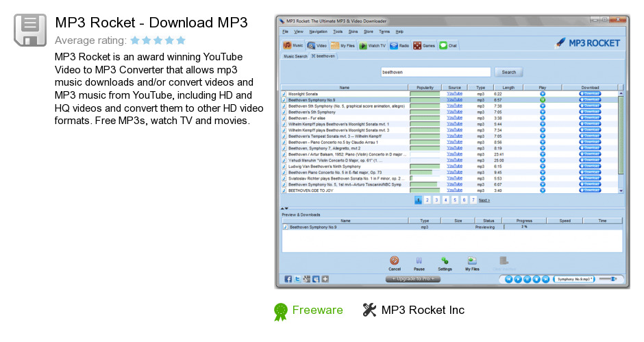Switch to the Video tab
Viewport: 644px width, 342px height.
pyautogui.click(x=317, y=45)
